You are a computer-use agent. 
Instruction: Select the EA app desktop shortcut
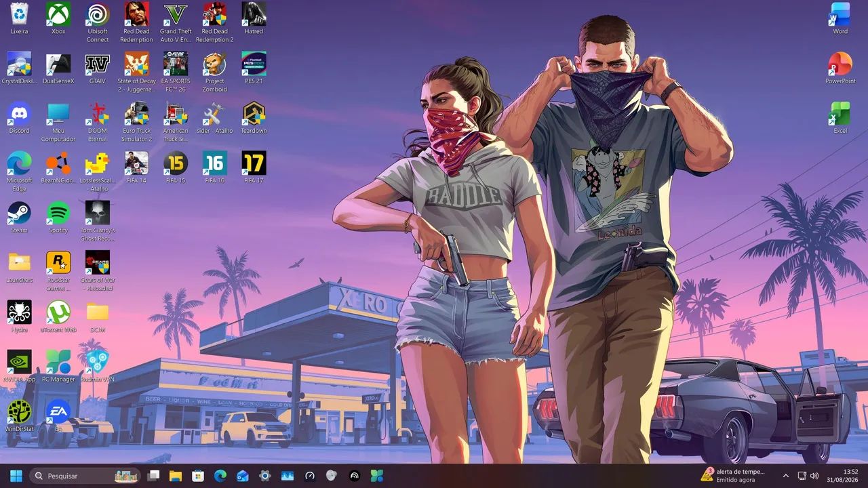tap(58, 416)
